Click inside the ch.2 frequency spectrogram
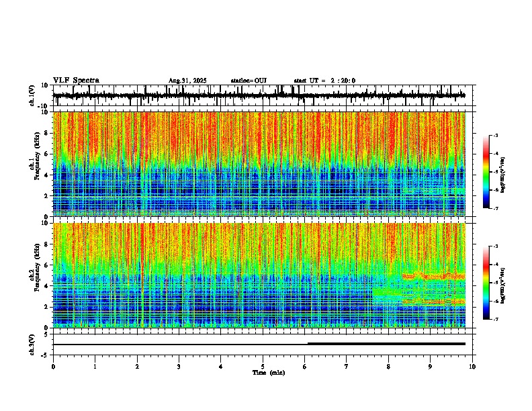Viewport: 532px width, 411px height. click(259, 275)
